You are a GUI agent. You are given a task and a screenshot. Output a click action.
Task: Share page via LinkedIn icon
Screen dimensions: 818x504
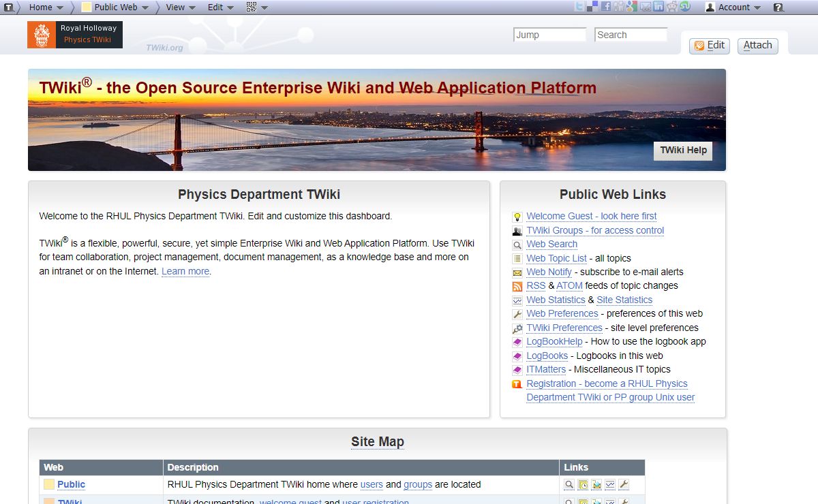tap(658, 7)
